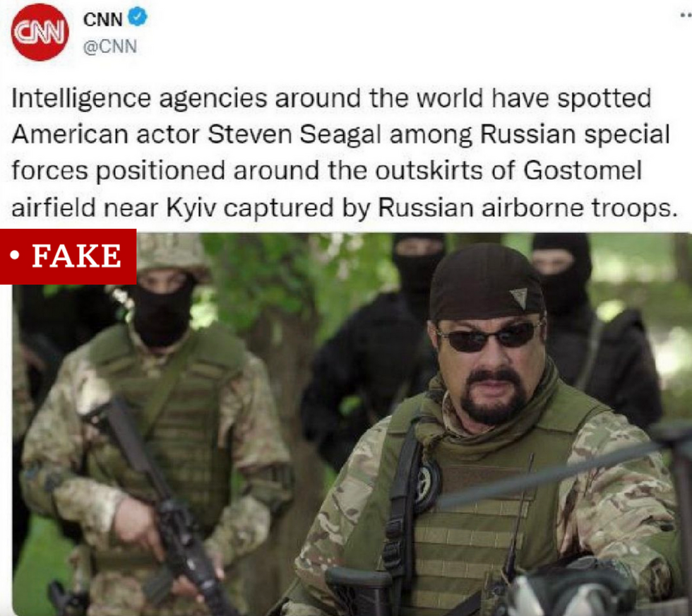Click the round badge on the green vest

click(x=427, y=483)
